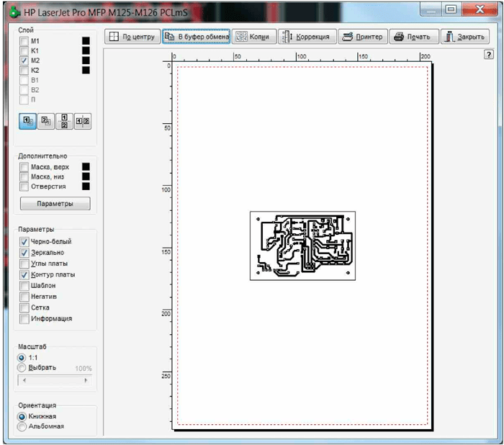The height and width of the screenshot is (445, 504).
Task: Center the board with По центру
Action: 132,37
